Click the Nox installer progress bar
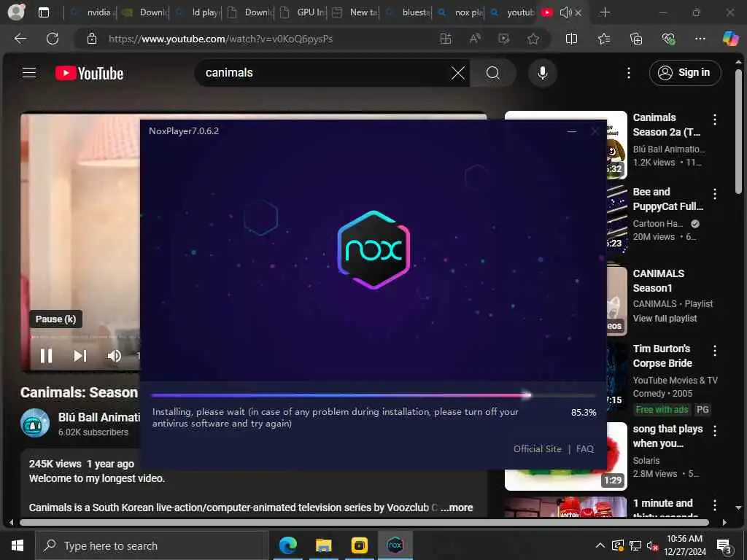This screenshot has height=560, width=747. click(373, 395)
